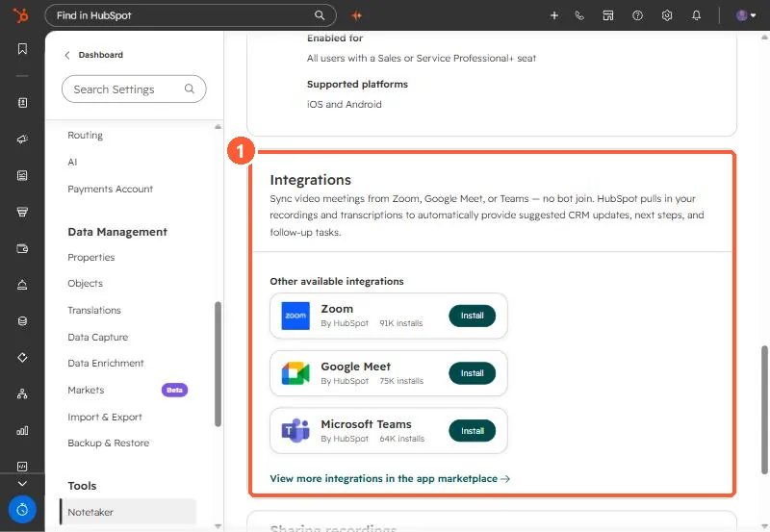Expand the left rail down chevron

pos(22,483)
